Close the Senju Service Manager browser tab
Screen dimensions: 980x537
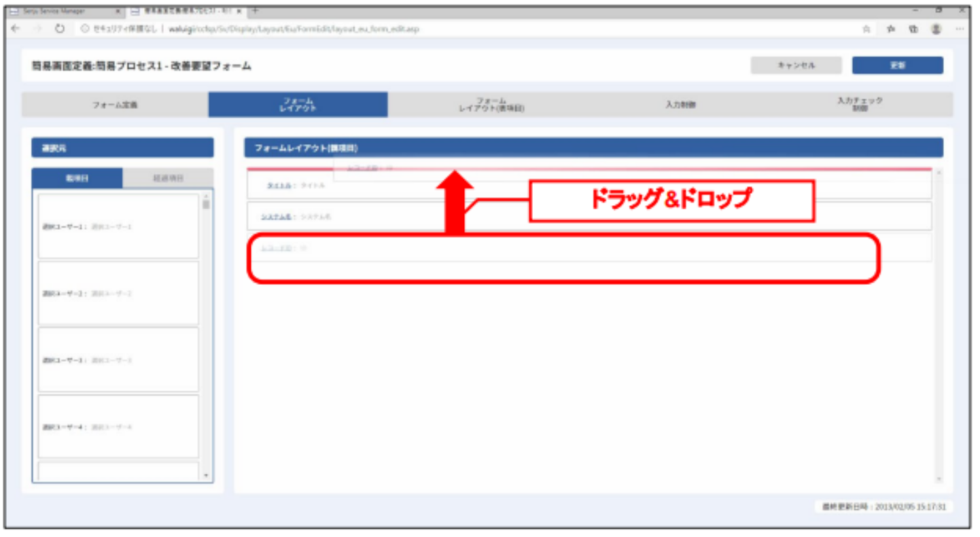tap(118, 12)
